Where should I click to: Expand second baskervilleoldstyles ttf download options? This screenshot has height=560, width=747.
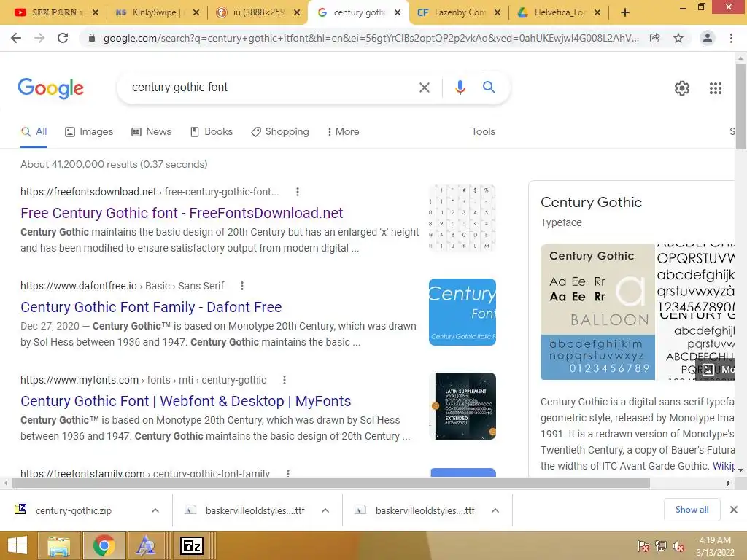pyautogui.click(x=495, y=510)
